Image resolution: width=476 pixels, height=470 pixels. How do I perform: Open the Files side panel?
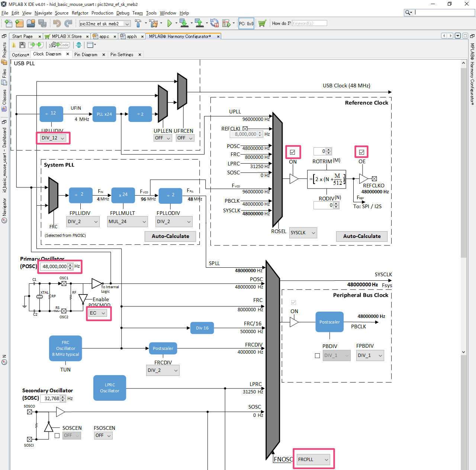[x=4, y=77]
